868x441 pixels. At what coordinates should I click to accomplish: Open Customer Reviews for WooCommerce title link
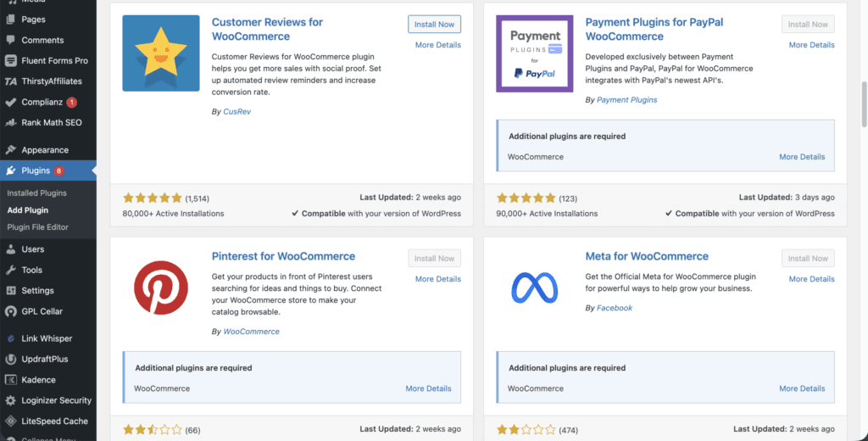[267, 29]
